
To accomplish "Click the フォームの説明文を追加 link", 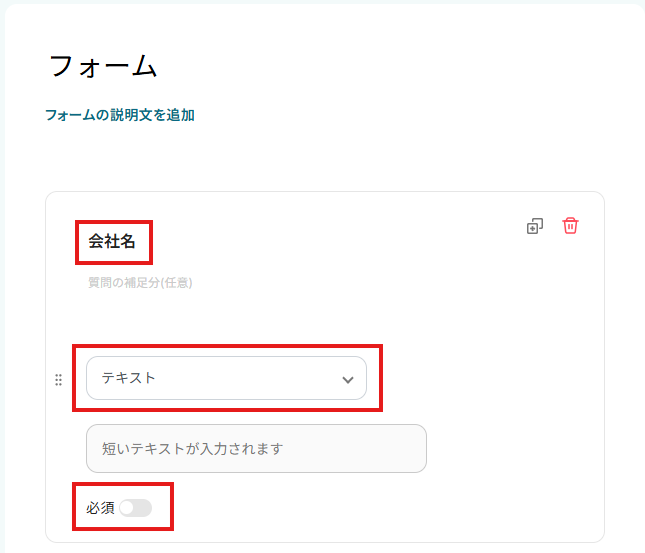I will point(120,115).
